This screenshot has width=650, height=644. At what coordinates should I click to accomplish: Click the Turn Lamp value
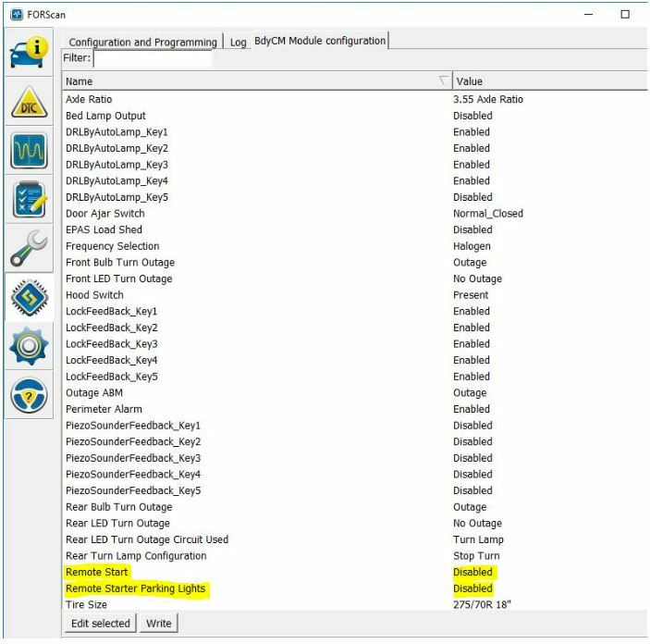point(478,539)
